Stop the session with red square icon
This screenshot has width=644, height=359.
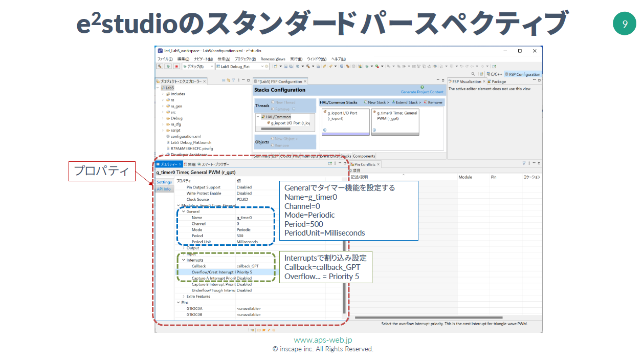coord(176,66)
